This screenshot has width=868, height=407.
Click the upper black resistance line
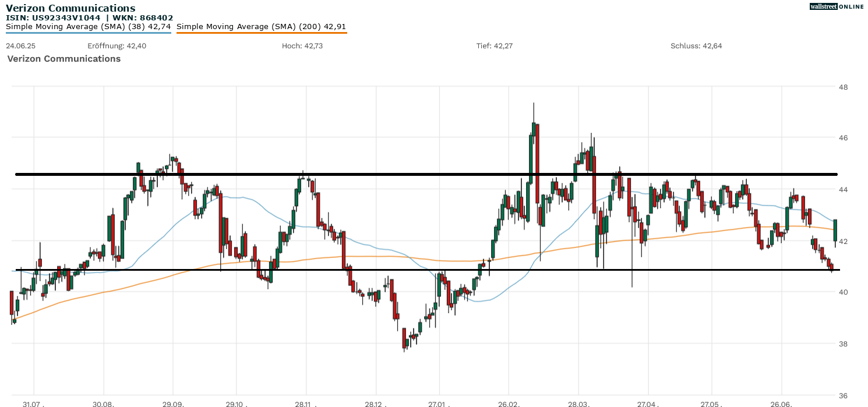[426, 174]
